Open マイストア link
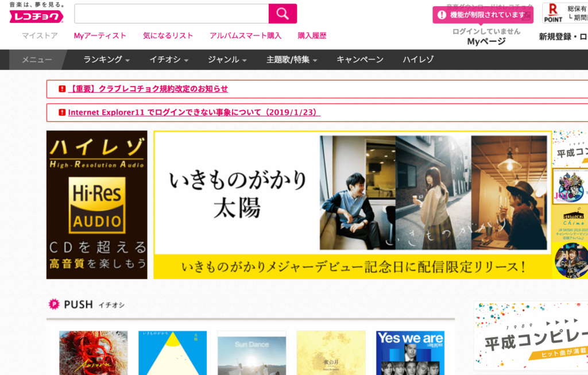This screenshot has width=588, height=375. point(40,36)
